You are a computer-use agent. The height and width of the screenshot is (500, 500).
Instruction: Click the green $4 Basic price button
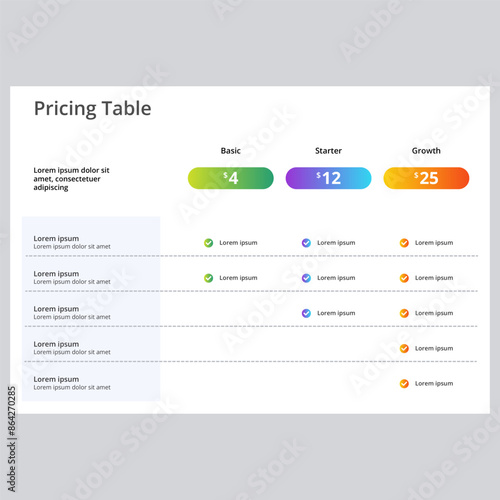[231, 178]
